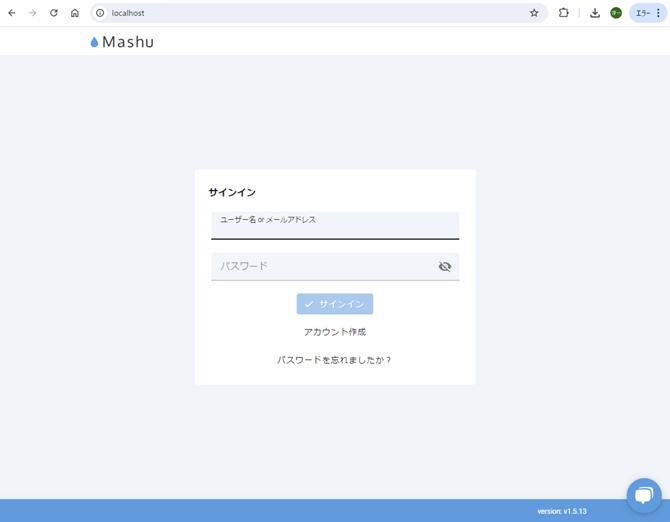This screenshot has height=522, width=670.
Task: Bookmark this page with the star icon
Action: click(x=534, y=13)
